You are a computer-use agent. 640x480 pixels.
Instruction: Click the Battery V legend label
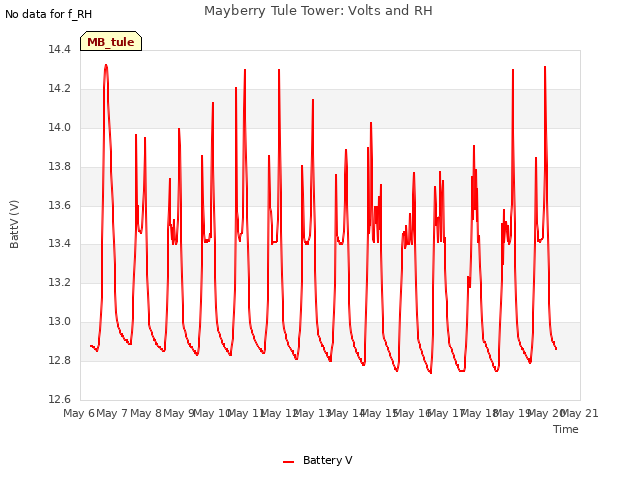pyautogui.click(x=327, y=460)
